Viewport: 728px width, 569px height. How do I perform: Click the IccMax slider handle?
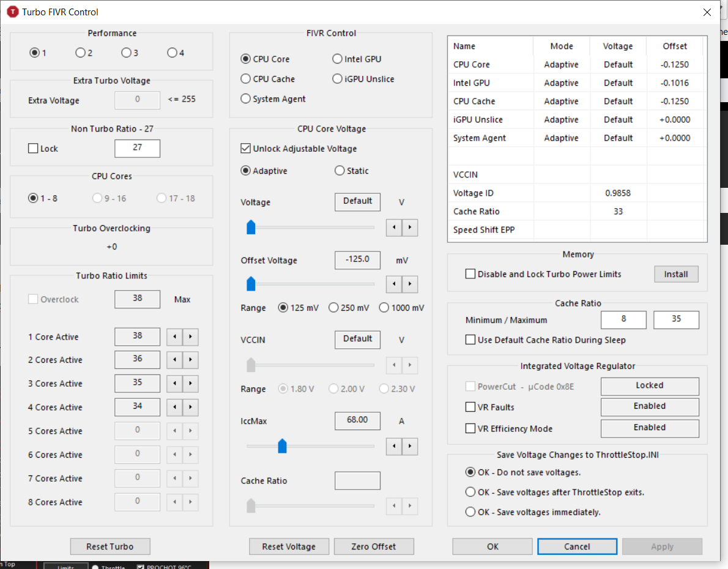pos(282,446)
